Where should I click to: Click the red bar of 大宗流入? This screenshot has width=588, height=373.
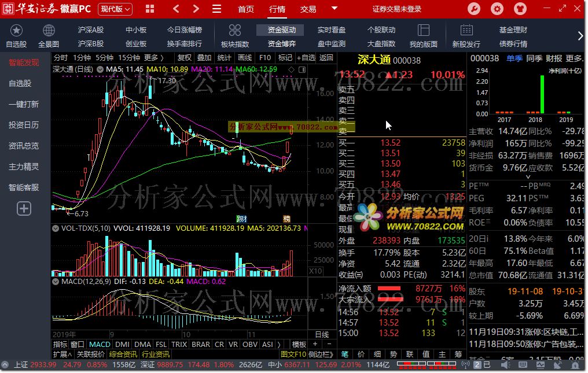(x=391, y=299)
